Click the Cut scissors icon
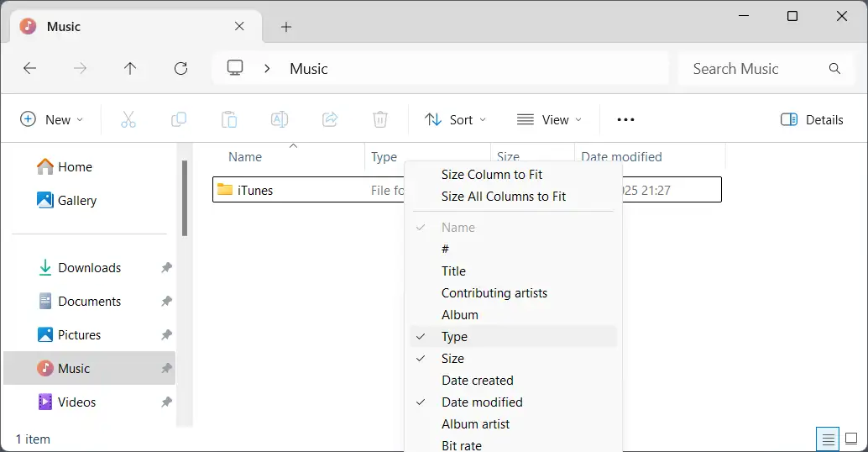868x452 pixels. tap(128, 119)
